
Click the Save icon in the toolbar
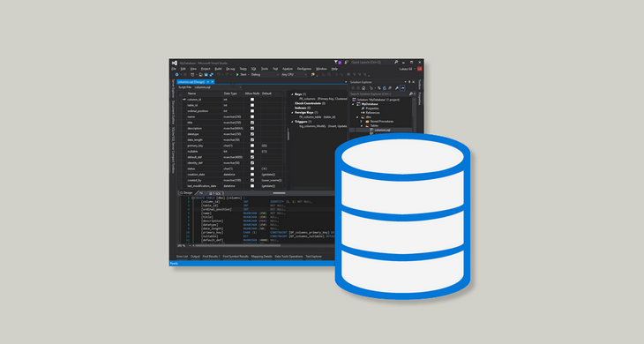pyautogui.click(x=206, y=75)
